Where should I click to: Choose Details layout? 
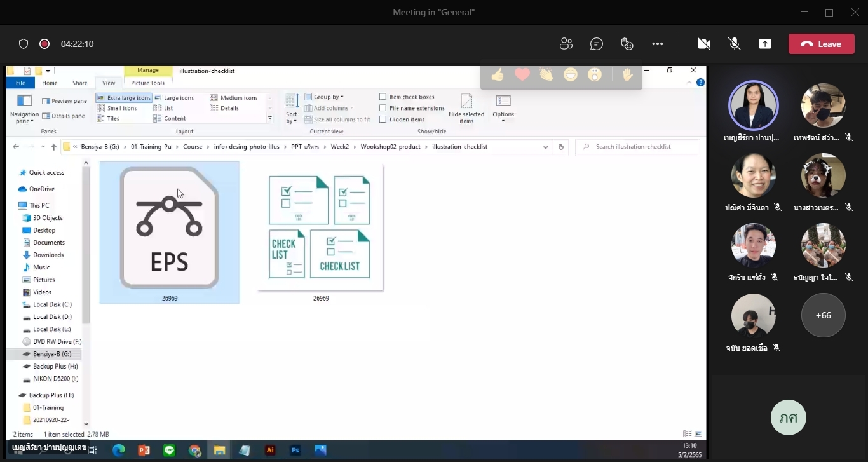tap(224, 108)
